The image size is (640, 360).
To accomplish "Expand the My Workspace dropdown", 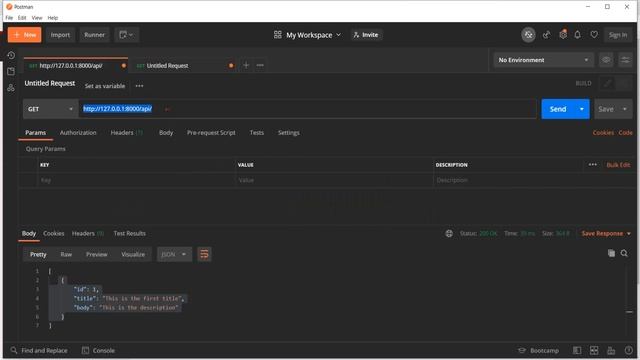I will 313,35.
